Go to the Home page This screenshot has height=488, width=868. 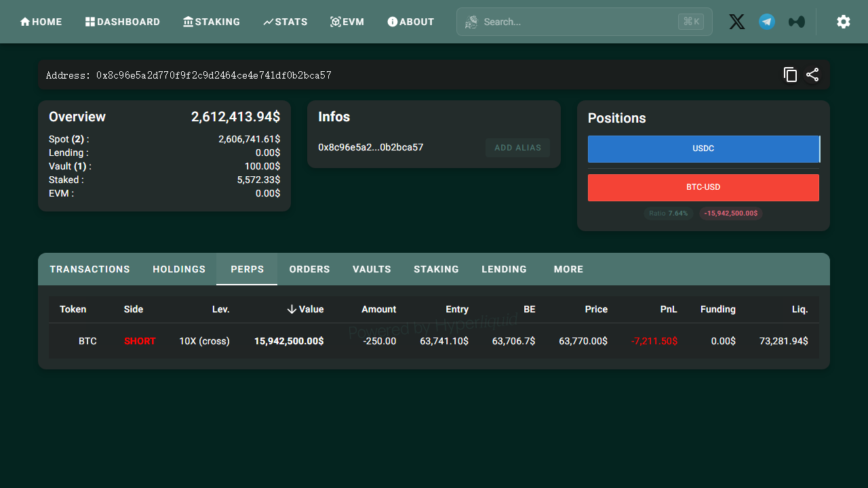tap(41, 22)
